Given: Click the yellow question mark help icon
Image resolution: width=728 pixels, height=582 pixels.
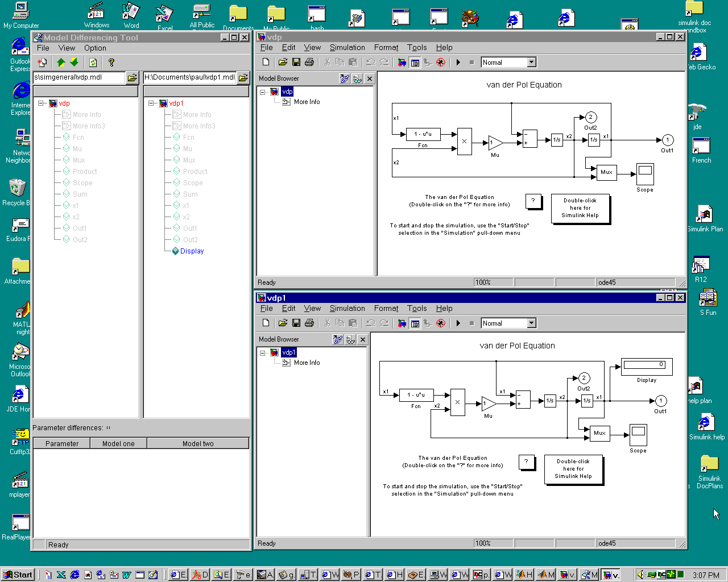Looking at the screenshot, I should (111, 63).
